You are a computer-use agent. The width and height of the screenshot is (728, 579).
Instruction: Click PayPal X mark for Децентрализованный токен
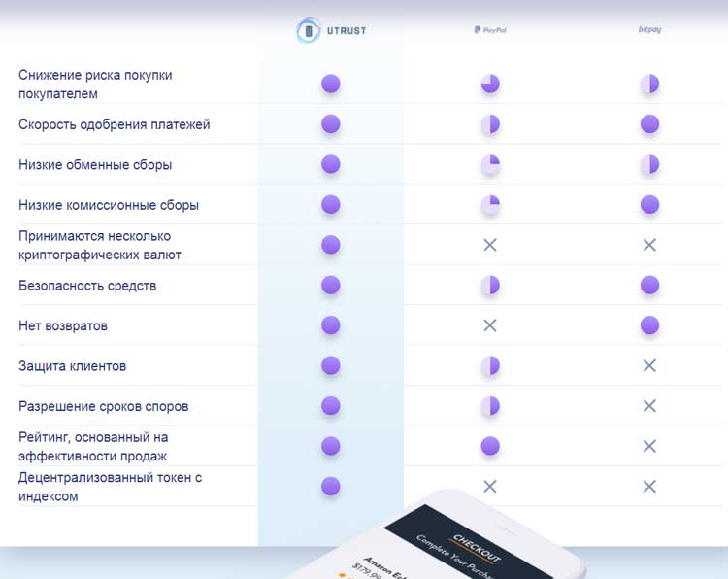point(490,487)
